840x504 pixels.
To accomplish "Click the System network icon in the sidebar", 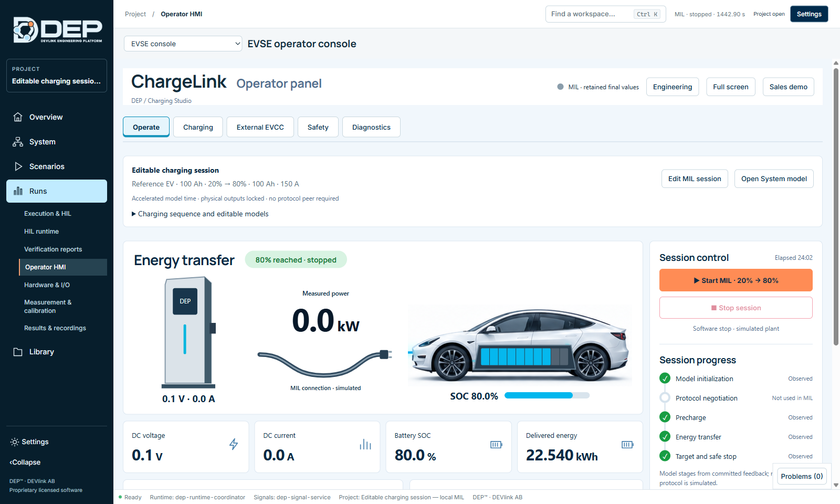I will coord(18,142).
